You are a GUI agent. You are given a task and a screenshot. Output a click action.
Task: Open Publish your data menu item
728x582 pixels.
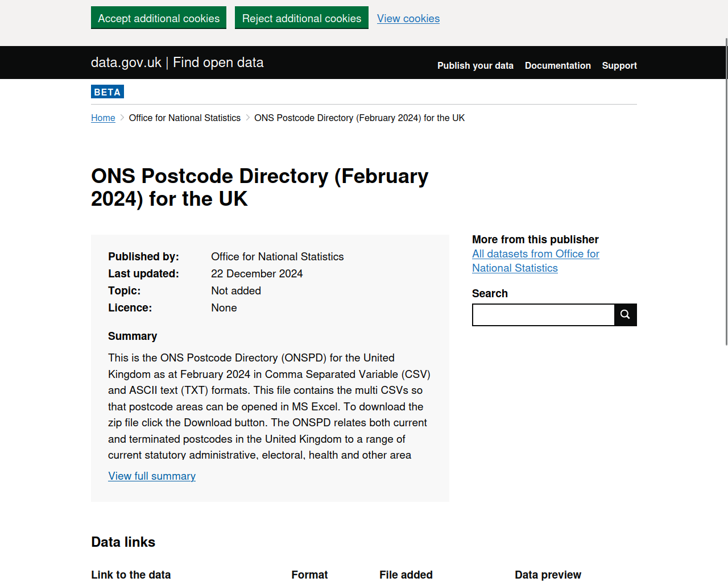(x=475, y=65)
